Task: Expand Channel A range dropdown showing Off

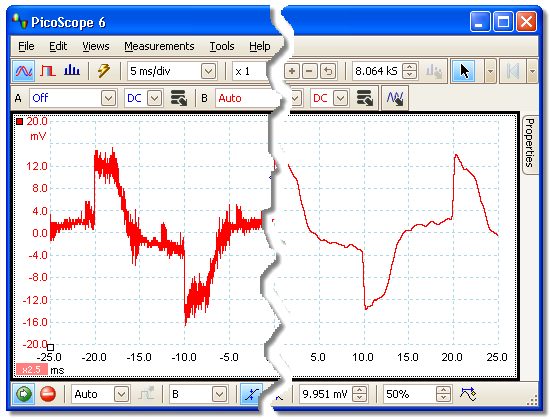Action: (108, 98)
